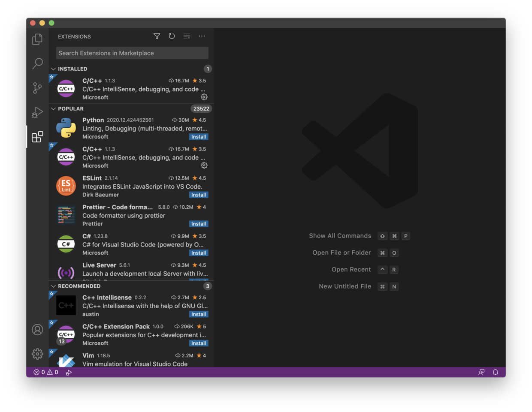Click the Python extension logo

(x=66, y=128)
